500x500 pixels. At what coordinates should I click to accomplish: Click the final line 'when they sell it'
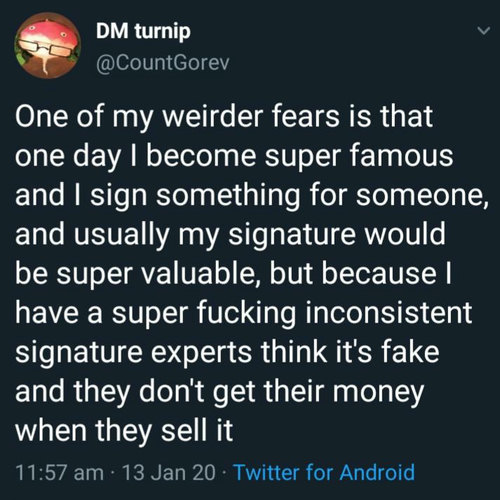(x=124, y=430)
